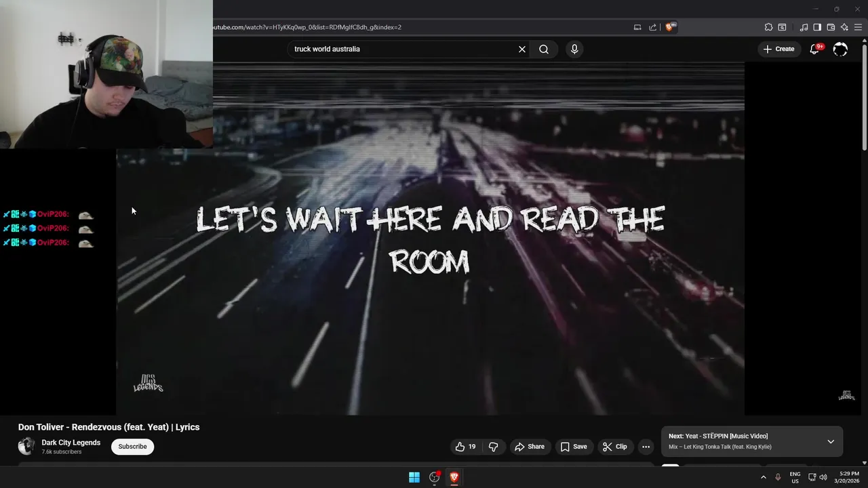This screenshot has height=488, width=868.
Task: Clear the YouTube search box text
Action: 522,49
